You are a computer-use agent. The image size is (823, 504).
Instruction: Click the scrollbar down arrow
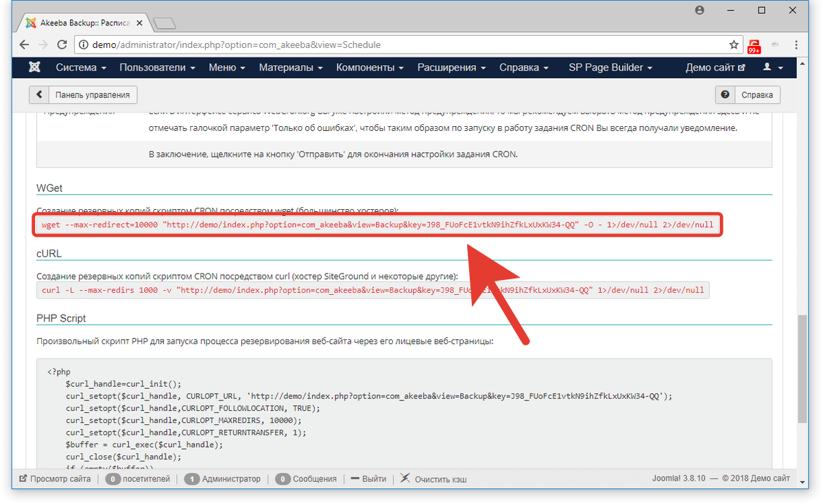[x=803, y=482]
